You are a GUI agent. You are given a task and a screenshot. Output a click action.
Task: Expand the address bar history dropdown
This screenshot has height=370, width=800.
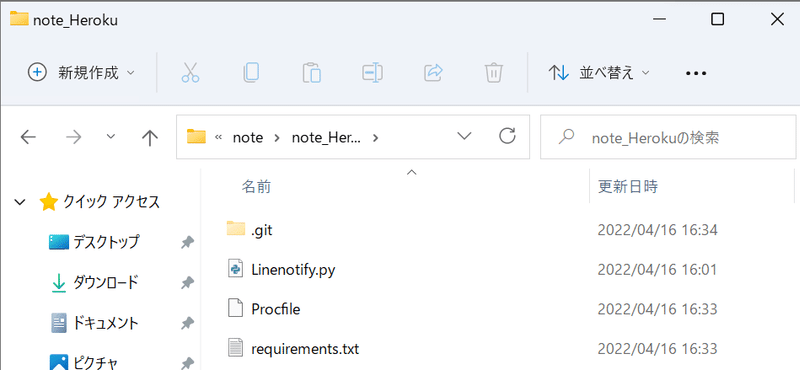[464, 136]
